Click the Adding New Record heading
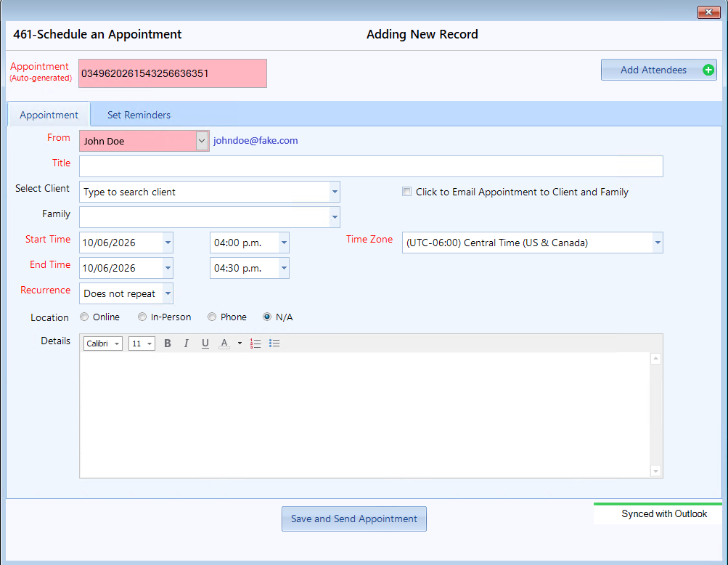The image size is (728, 565). pos(422,34)
